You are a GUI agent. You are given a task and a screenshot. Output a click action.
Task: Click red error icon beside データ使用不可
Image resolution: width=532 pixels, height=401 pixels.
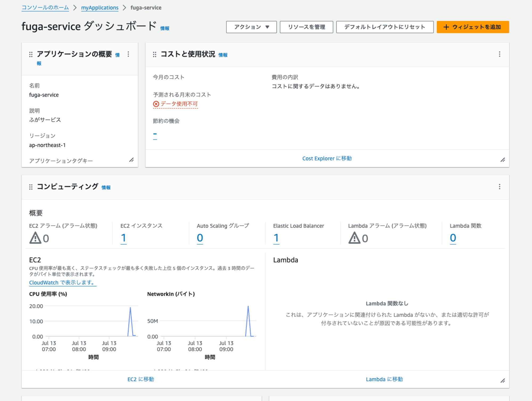[x=156, y=104]
